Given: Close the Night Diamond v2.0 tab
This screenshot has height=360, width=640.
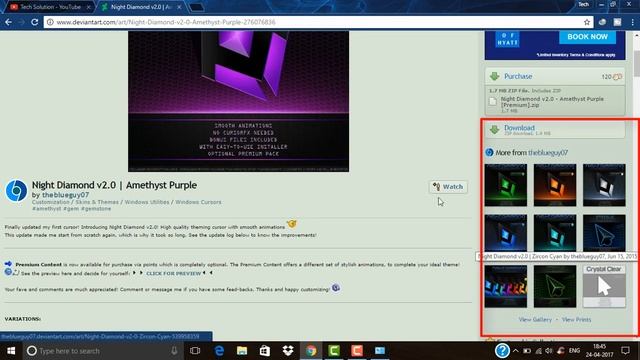Looking at the screenshot, I should coord(179,7).
